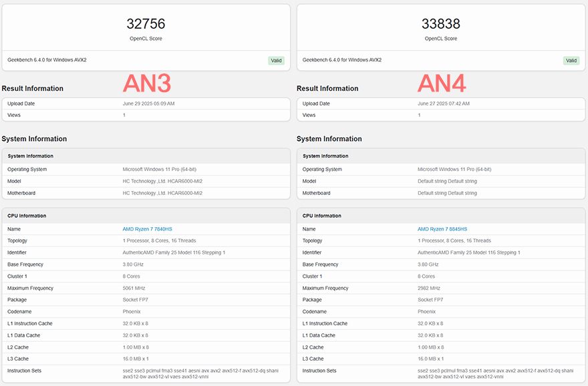Viewport: 588px width, 386px height.
Task: Click the Socket FP7 package value in the 8845HS result
Action: [x=430, y=300]
